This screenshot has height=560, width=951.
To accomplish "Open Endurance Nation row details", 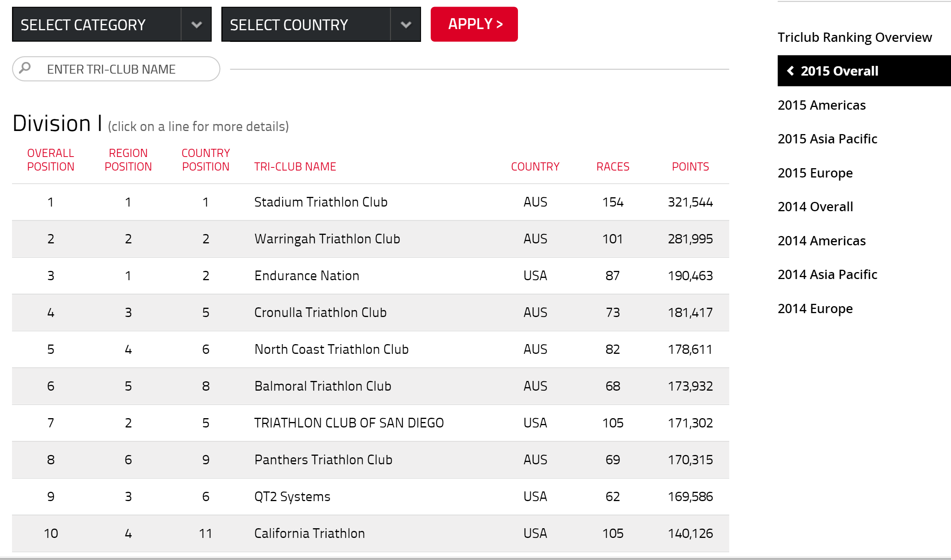I will point(370,276).
